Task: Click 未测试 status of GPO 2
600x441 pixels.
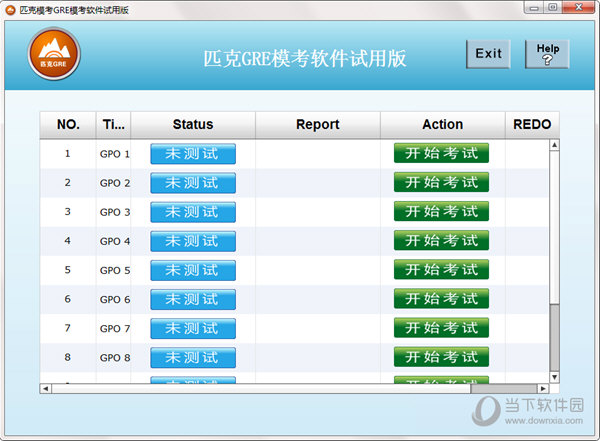Action: [x=193, y=183]
